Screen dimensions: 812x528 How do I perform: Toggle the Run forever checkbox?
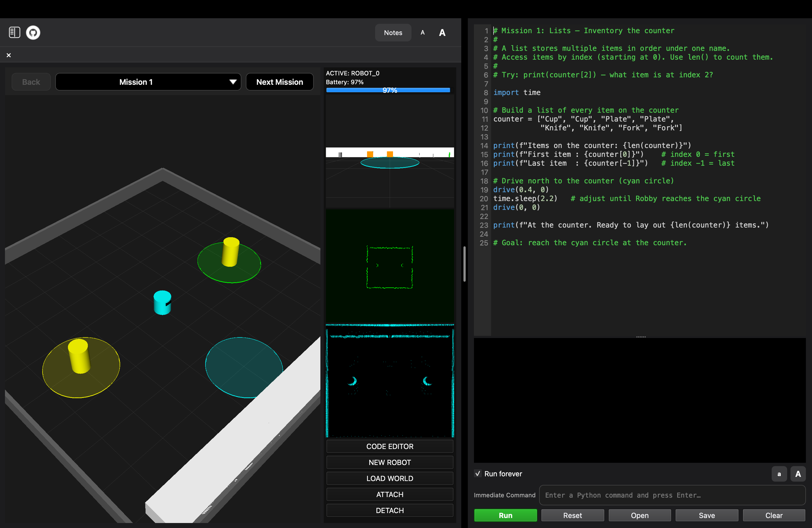click(x=478, y=474)
